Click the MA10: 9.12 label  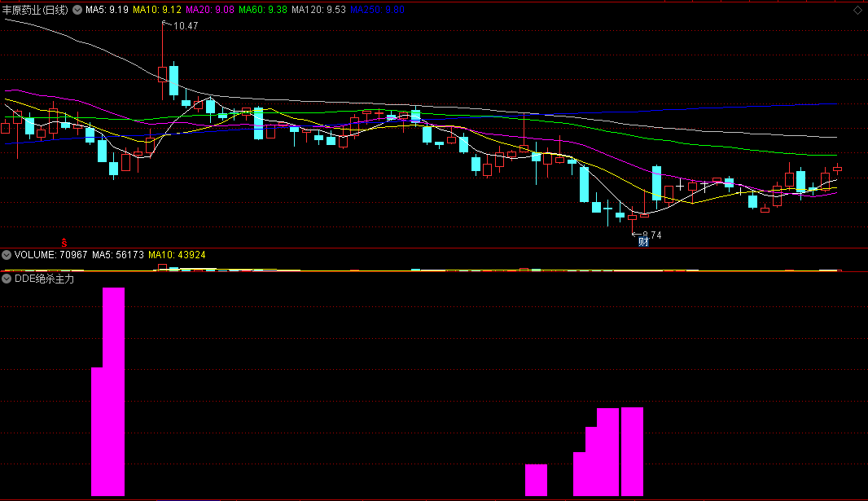click(157, 10)
